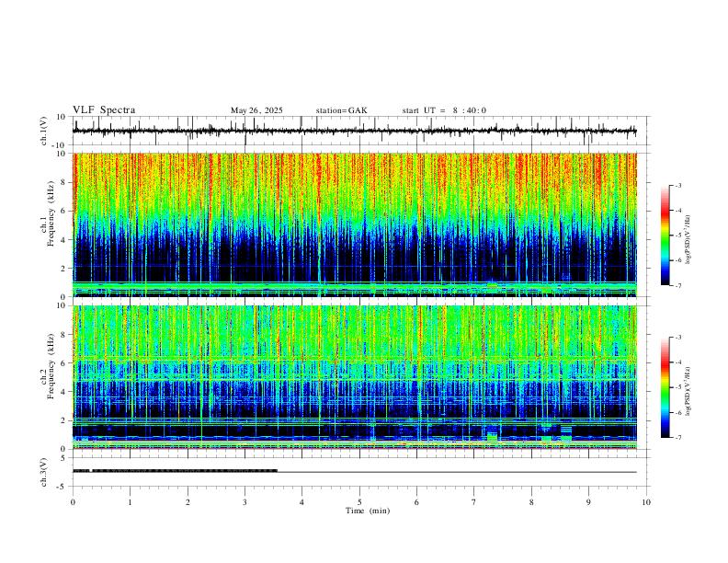
Task: Click the ch.1 spectrogram panel
Action: [355, 224]
